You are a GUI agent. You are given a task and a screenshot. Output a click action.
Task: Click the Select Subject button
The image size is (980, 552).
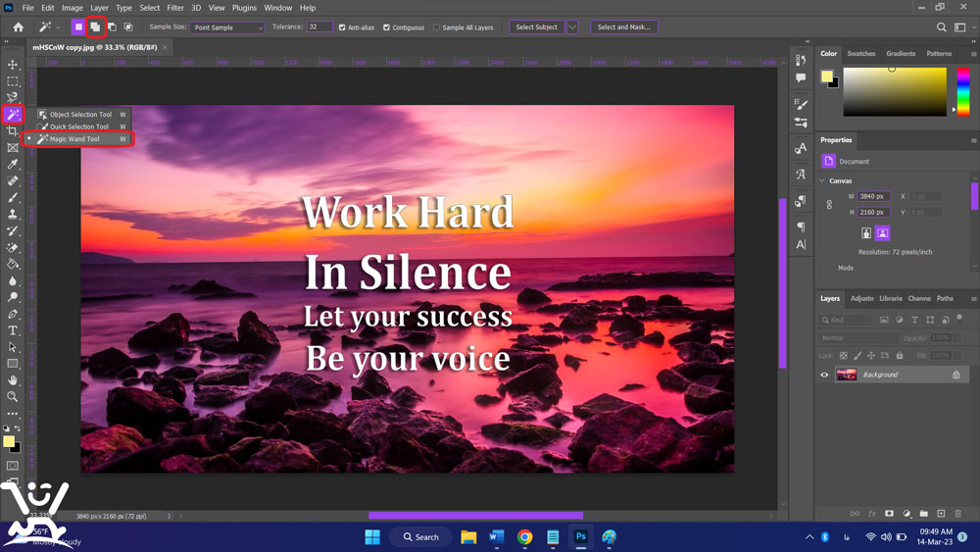pyautogui.click(x=537, y=26)
